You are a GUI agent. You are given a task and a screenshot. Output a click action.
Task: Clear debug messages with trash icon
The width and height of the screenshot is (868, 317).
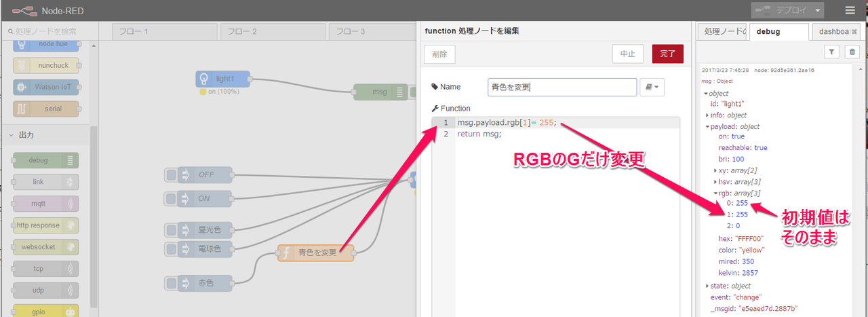(852, 52)
